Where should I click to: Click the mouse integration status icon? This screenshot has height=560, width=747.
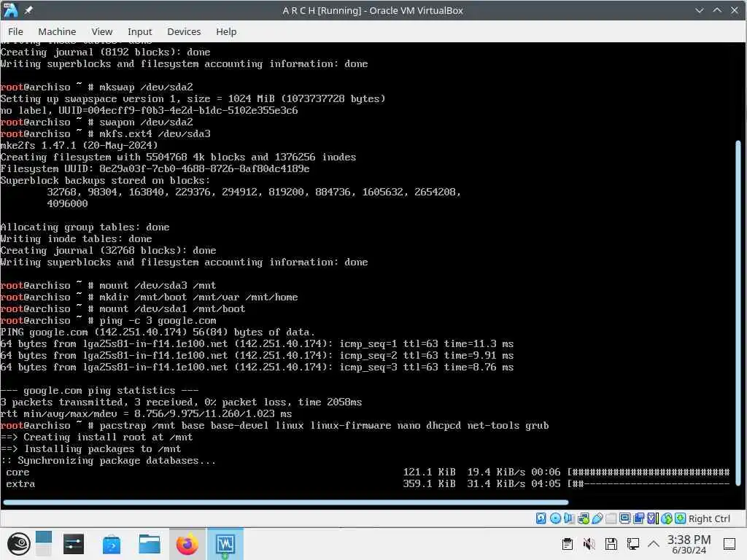click(667, 518)
